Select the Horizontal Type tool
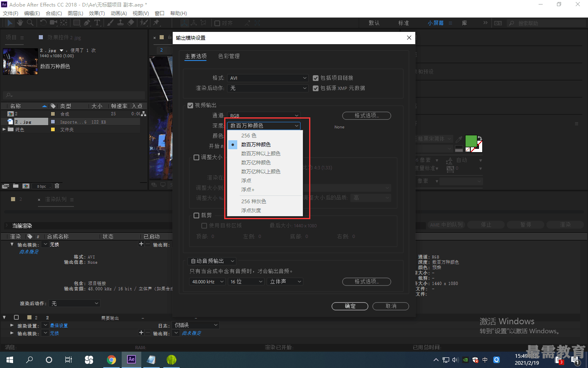588x368 pixels. [x=97, y=23]
